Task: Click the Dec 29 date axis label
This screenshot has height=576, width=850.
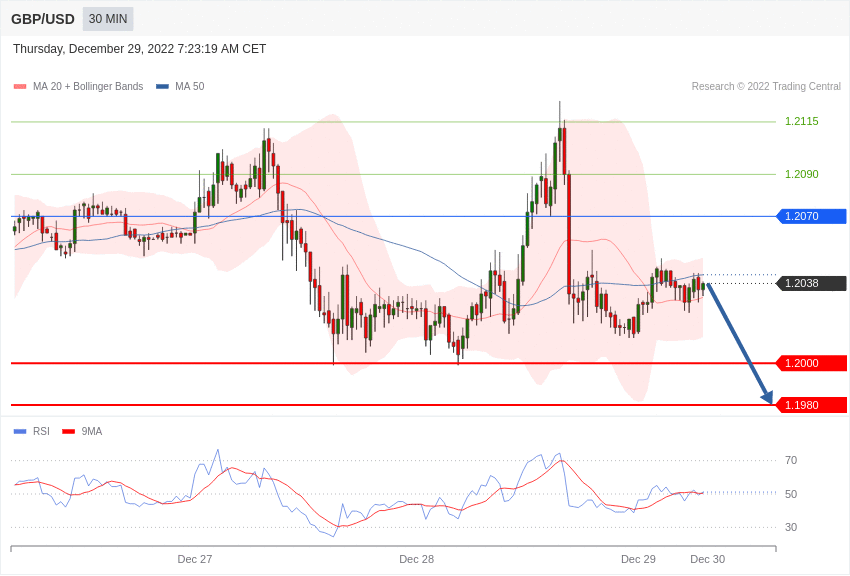Action: [x=638, y=559]
